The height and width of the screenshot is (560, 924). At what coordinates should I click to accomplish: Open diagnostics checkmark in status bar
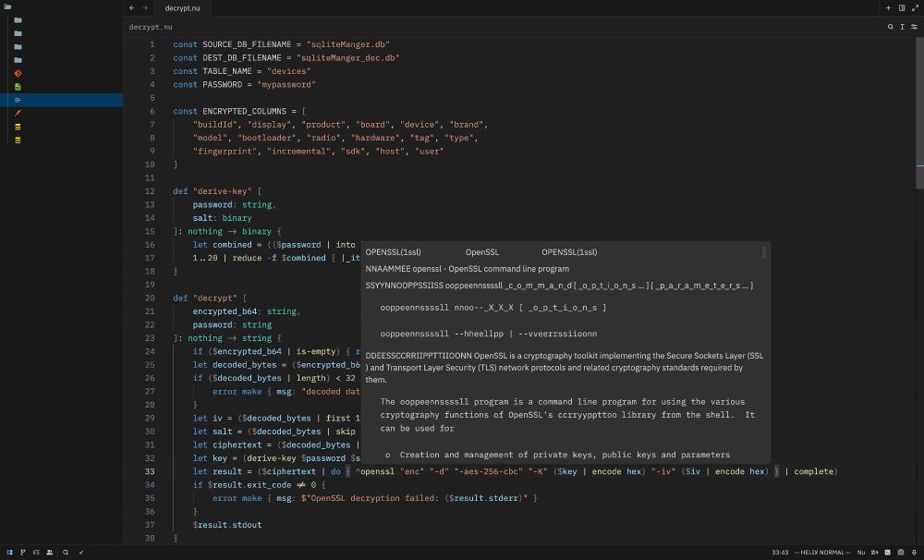81,553
